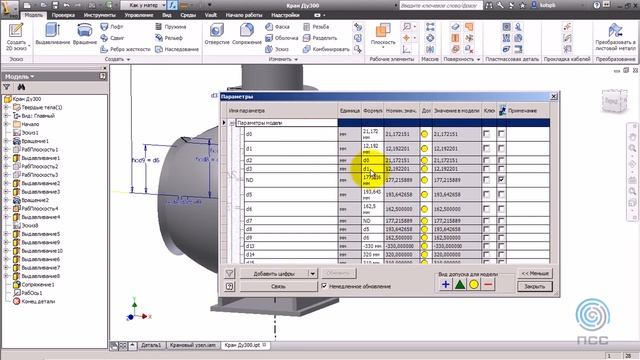
Task: Select the Rib tool (Ребро жесткости)
Action: click(126, 49)
